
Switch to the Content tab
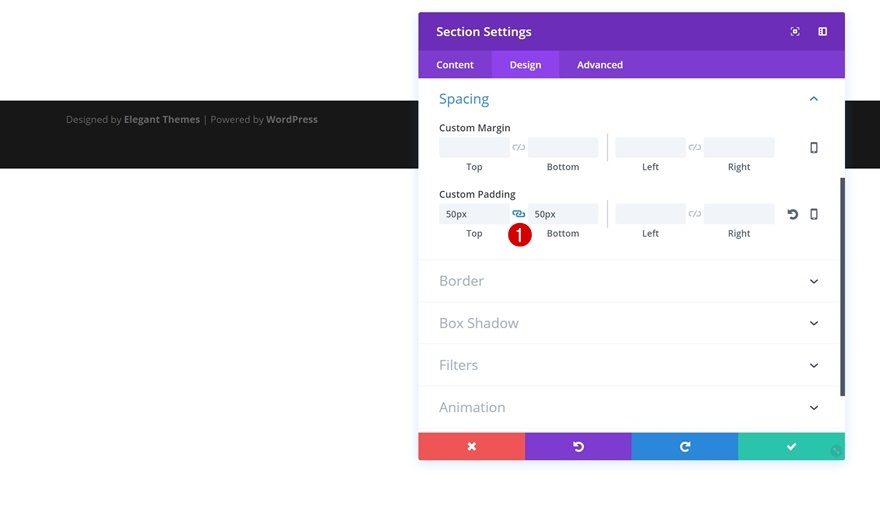pos(455,65)
